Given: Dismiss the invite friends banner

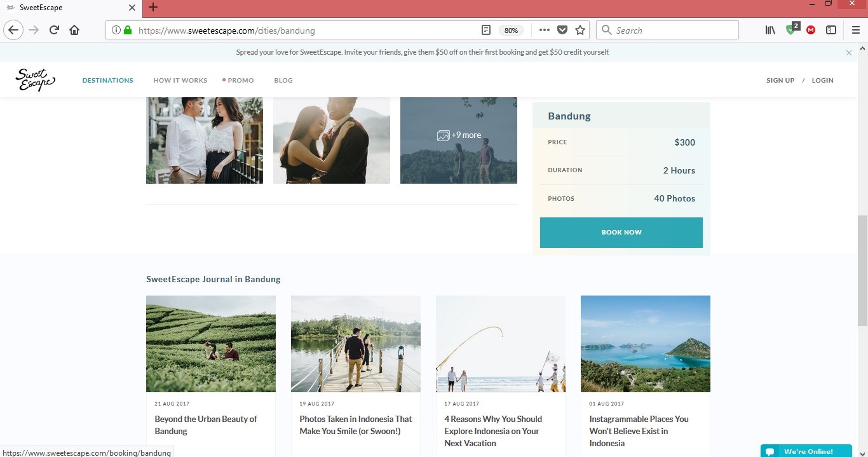Looking at the screenshot, I should (x=849, y=53).
